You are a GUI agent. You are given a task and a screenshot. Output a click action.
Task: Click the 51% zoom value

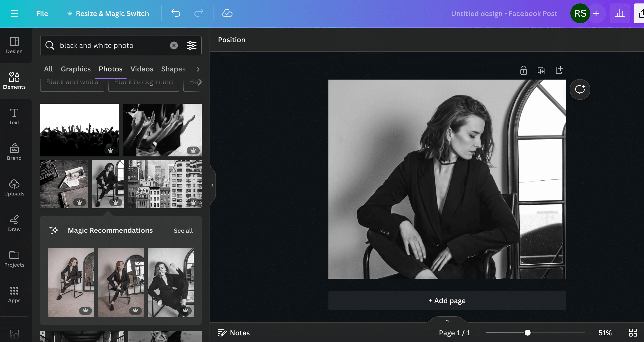[605, 333]
